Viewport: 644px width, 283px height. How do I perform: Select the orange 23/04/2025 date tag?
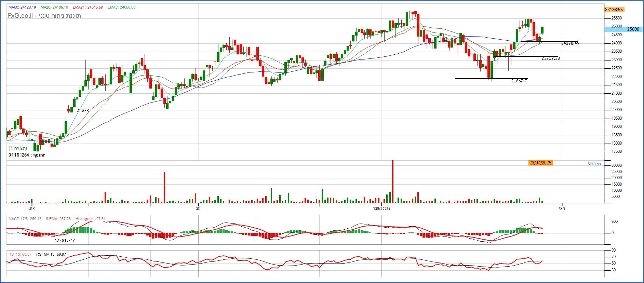click(x=540, y=163)
